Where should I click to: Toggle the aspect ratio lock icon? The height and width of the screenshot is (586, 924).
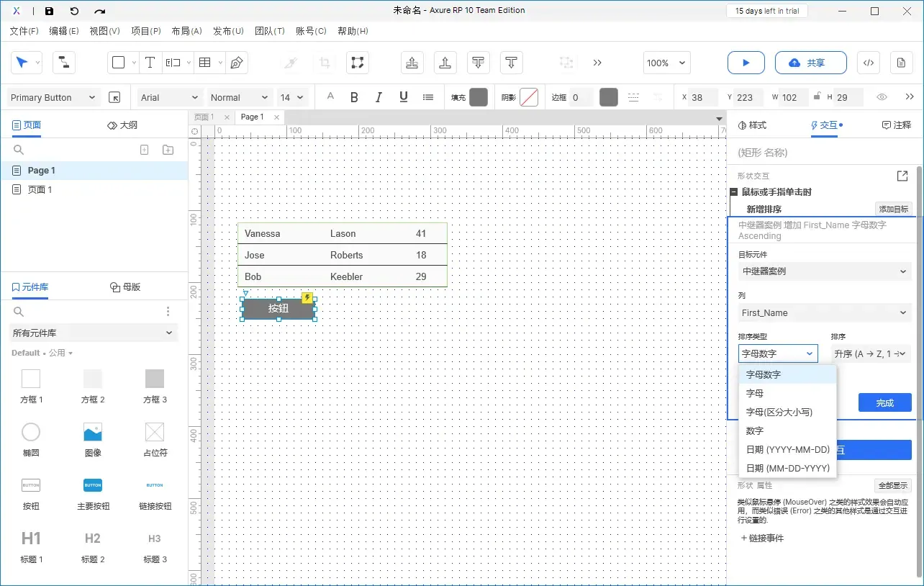tap(816, 96)
